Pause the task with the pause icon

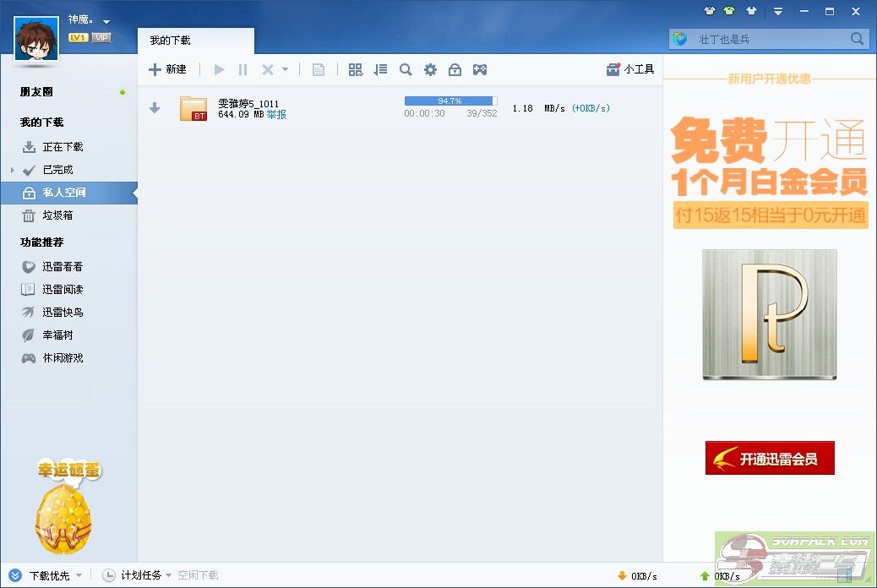[x=242, y=69]
